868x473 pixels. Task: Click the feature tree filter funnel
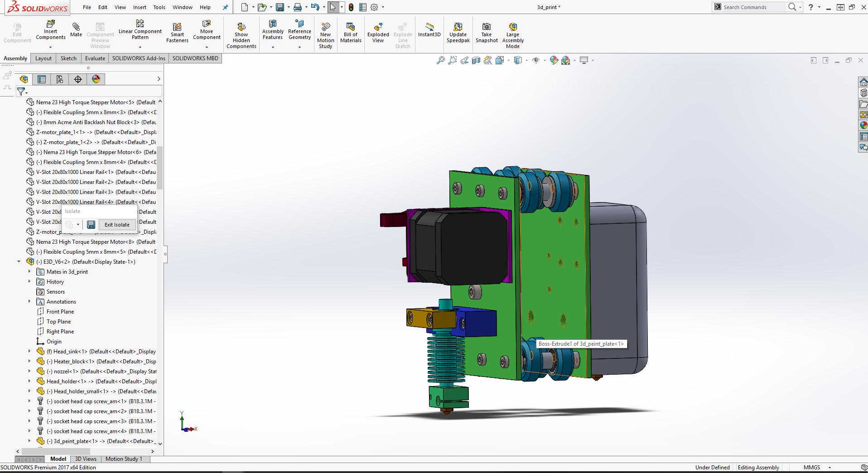21,92
